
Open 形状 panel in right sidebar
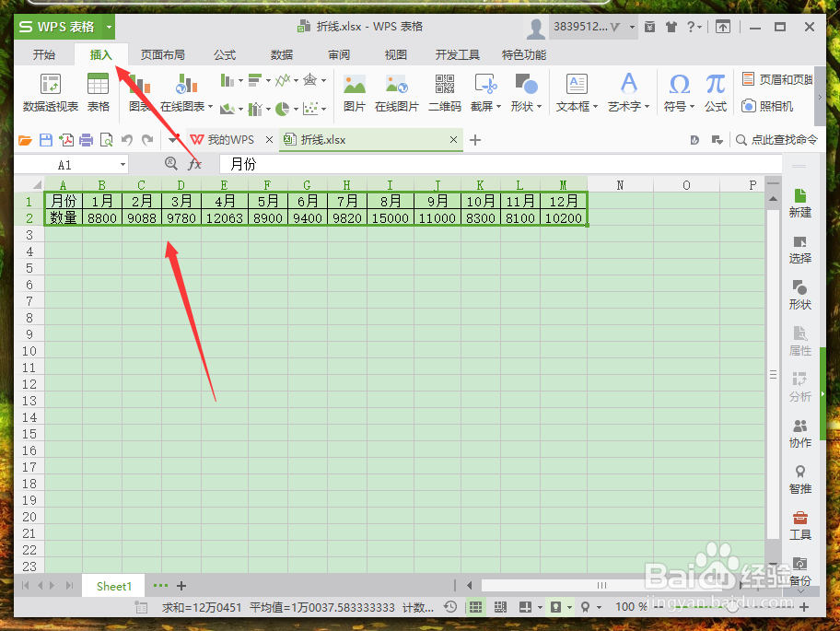pos(799,296)
